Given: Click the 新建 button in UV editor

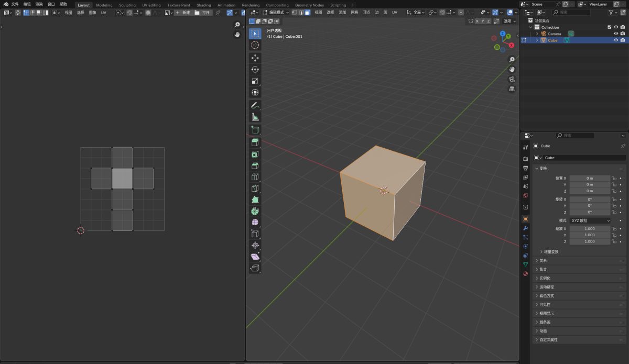Looking at the screenshot, I should pos(183,12).
